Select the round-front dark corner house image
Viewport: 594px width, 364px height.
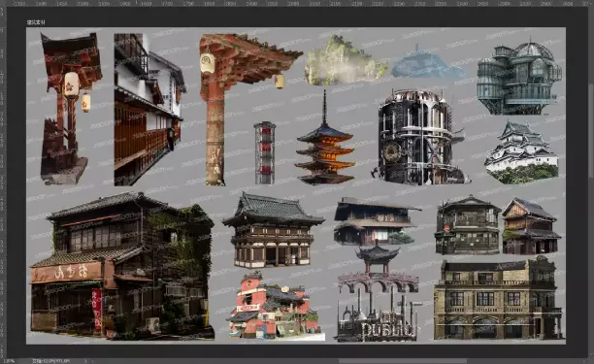point(468,224)
